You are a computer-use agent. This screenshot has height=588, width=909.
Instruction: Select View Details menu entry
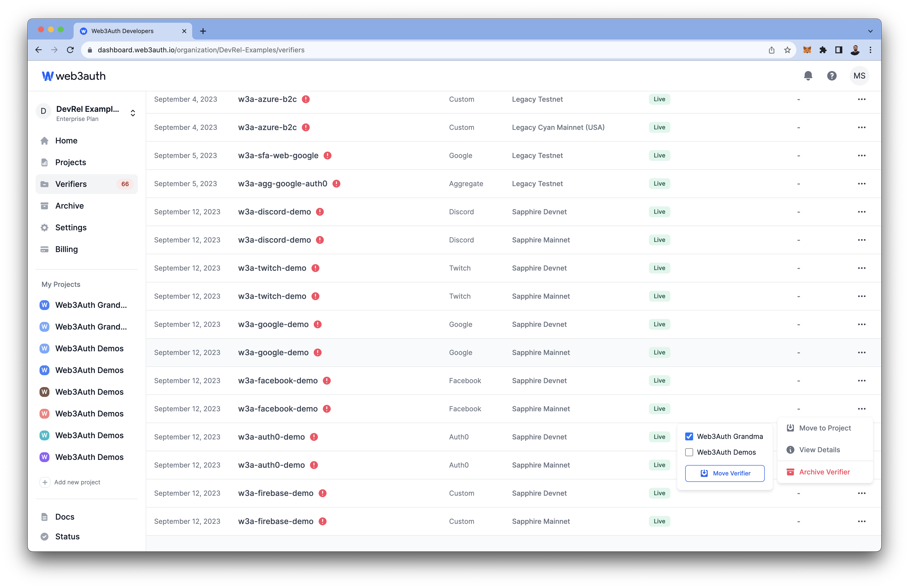(825, 450)
